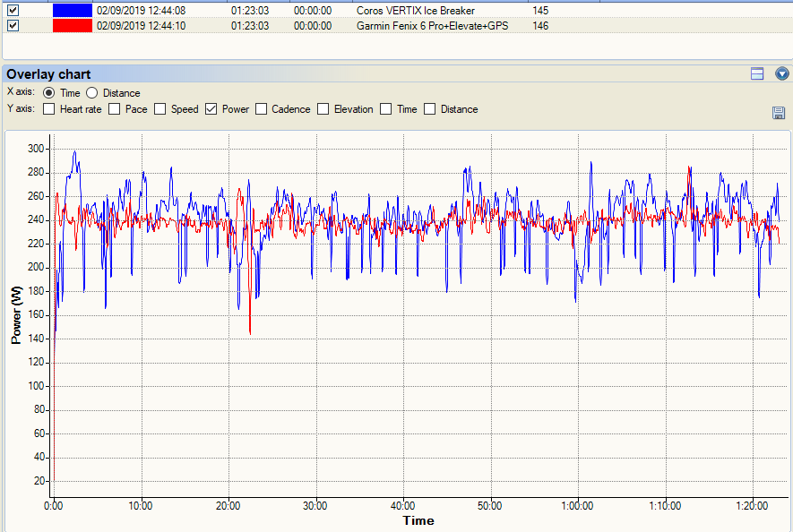Click the blue color swatch for Coros VERTIX
This screenshot has height=532, width=793.
click(73, 10)
